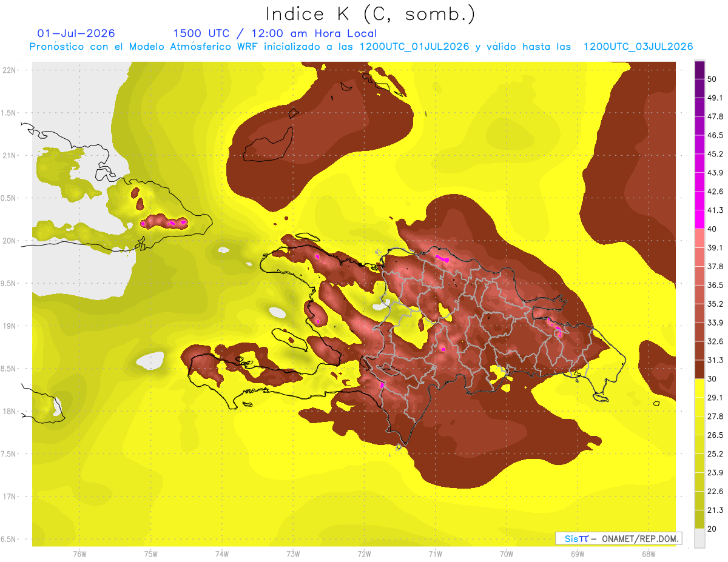The width and height of the screenshot is (728, 562).
Task: Click the '20N' latitude label
Action: pyautogui.click(x=10, y=241)
